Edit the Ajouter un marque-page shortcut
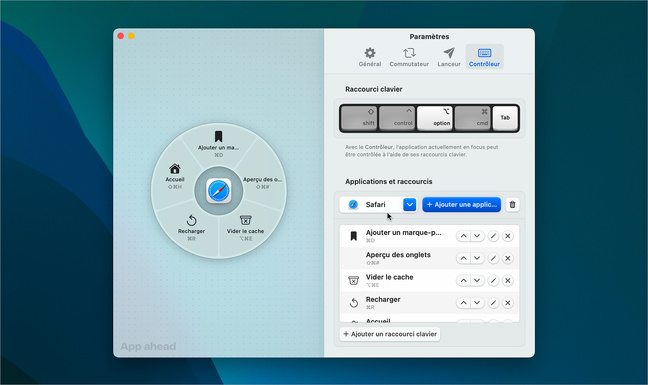The height and width of the screenshot is (385, 648). (x=493, y=236)
